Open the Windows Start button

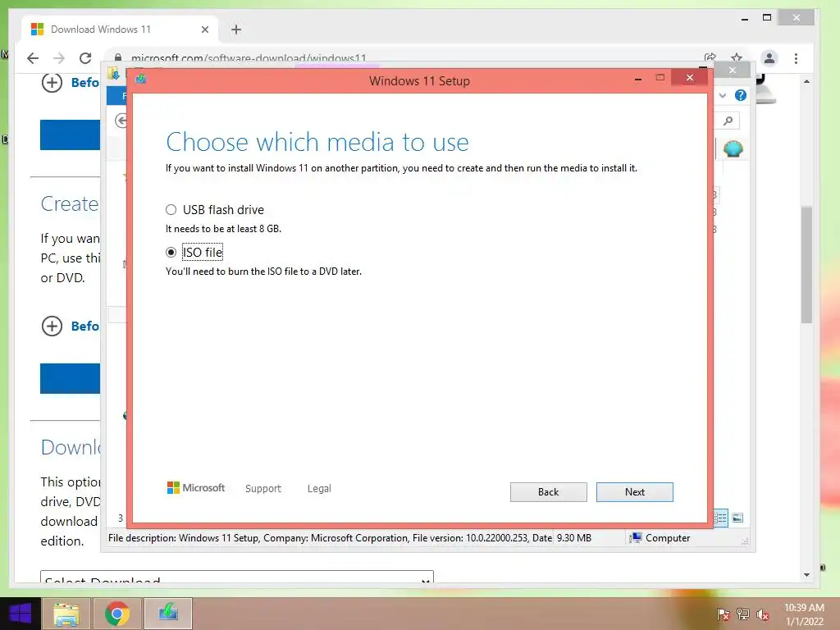pos(21,614)
